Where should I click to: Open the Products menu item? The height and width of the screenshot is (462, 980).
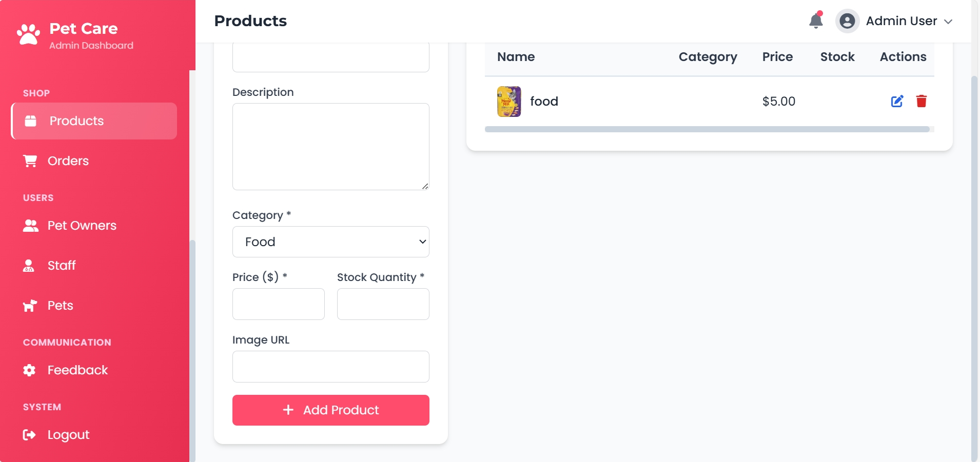point(94,121)
